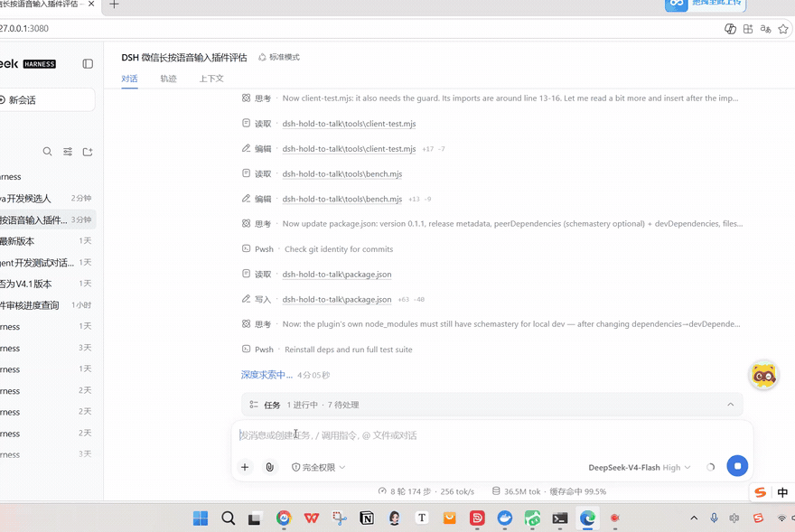Open package.json link in 读取 row
This screenshot has height=532, width=795.
point(337,275)
